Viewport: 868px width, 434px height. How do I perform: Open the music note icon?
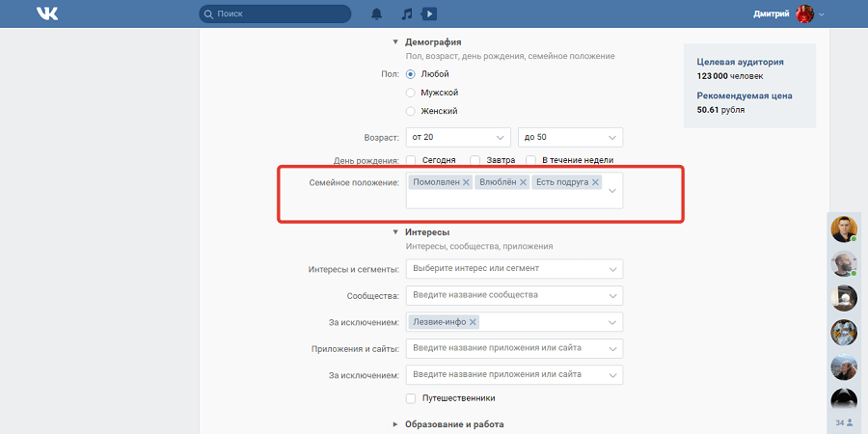click(407, 14)
